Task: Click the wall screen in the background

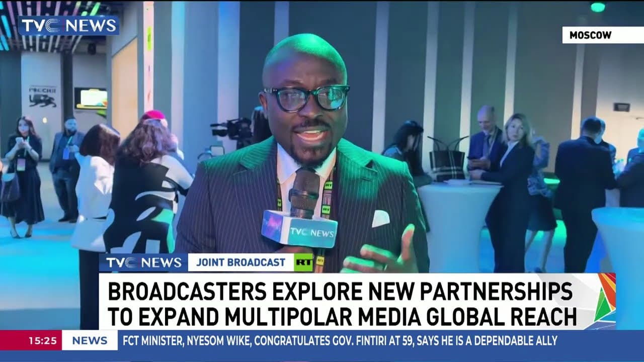Action: [91, 98]
